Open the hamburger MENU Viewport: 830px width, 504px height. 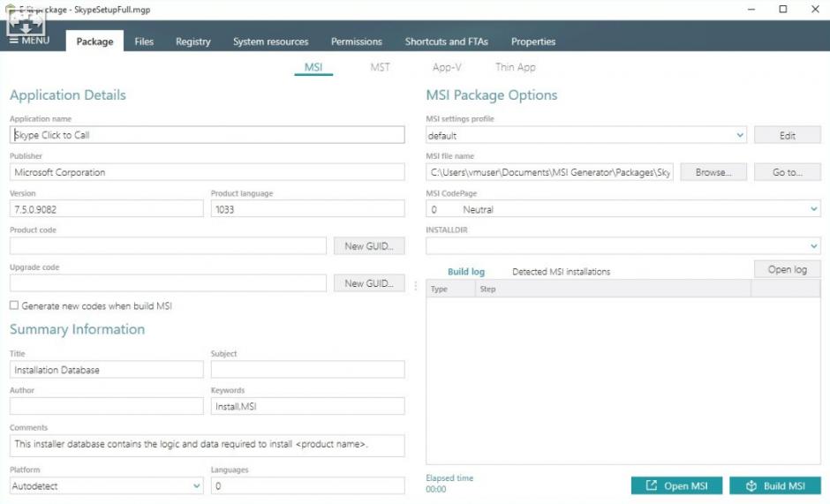[30, 41]
